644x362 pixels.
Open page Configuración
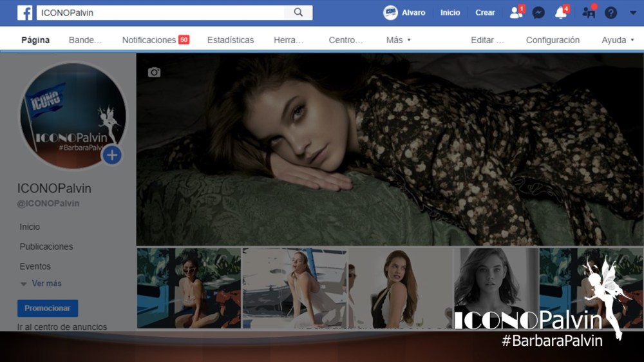[x=553, y=40]
